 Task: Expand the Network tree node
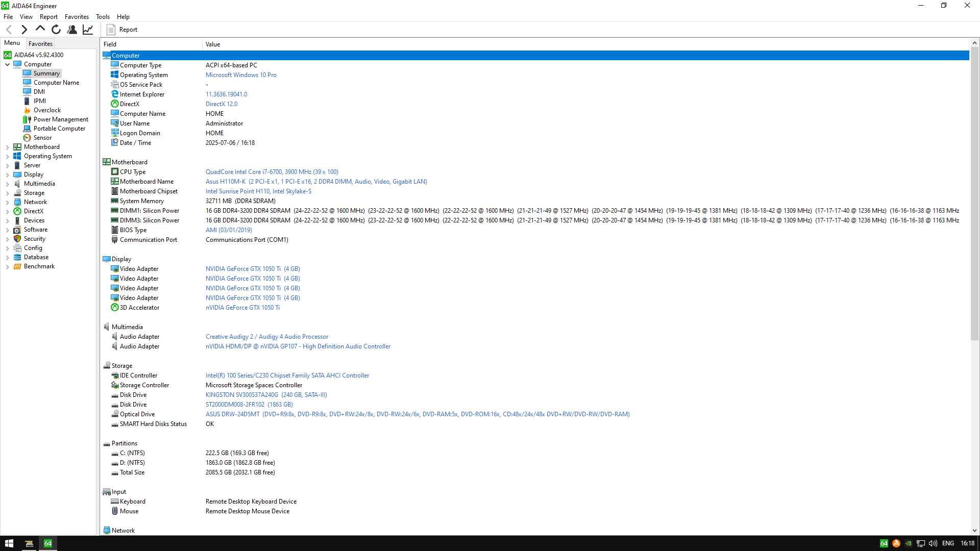tap(7, 202)
